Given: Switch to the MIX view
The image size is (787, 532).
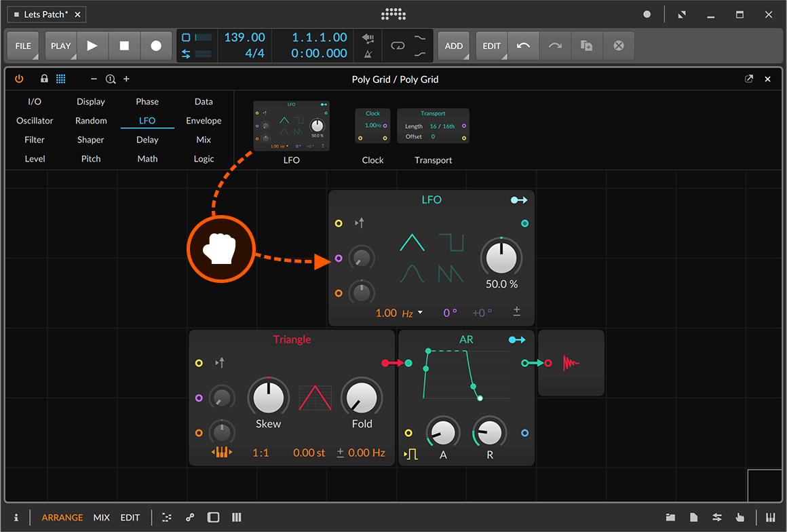Looking at the screenshot, I should point(102,517).
